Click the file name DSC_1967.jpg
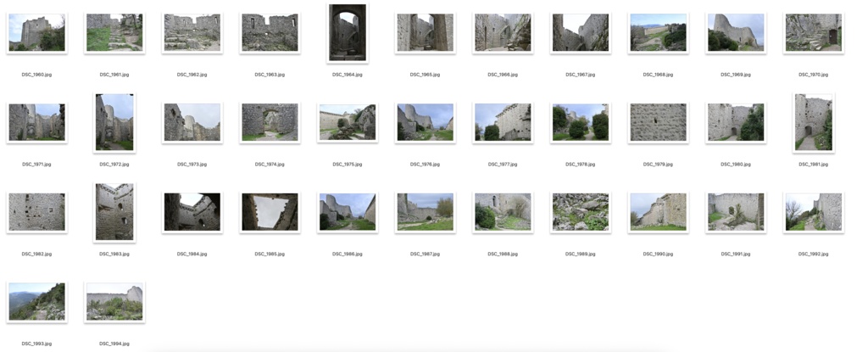The height and width of the screenshot is (352, 868). [580, 75]
